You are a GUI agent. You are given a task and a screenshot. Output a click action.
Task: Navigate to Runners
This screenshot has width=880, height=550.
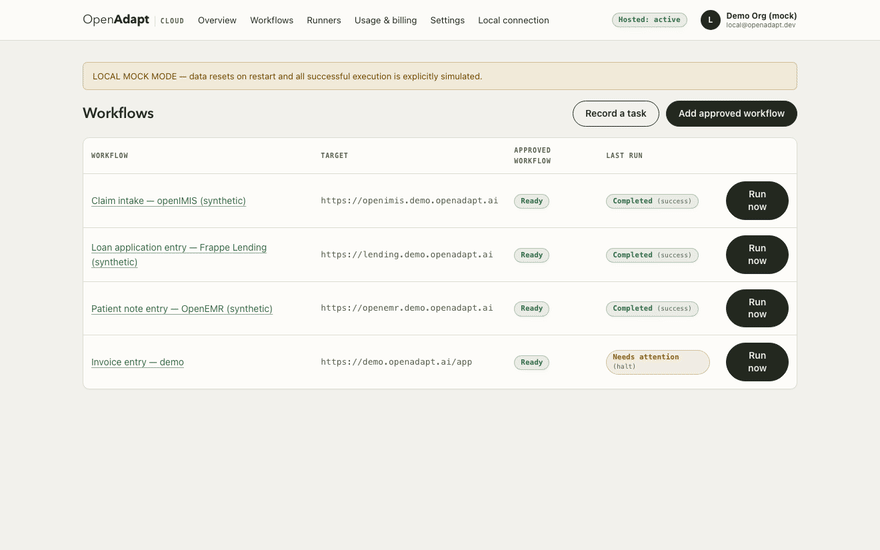pos(324,20)
